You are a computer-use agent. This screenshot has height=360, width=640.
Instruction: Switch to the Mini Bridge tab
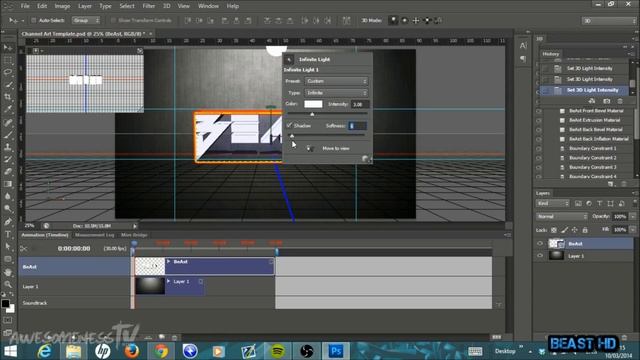pyautogui.click(x=134, y=235)
